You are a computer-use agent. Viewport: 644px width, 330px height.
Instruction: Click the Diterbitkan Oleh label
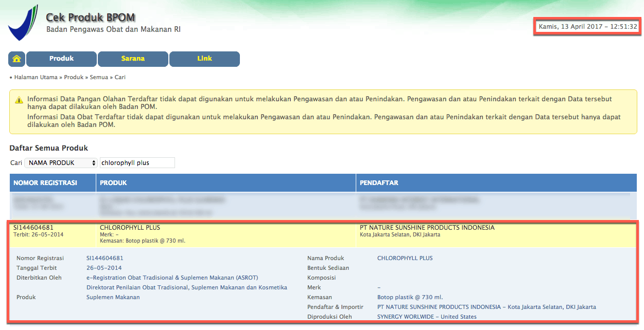(39, 278)
